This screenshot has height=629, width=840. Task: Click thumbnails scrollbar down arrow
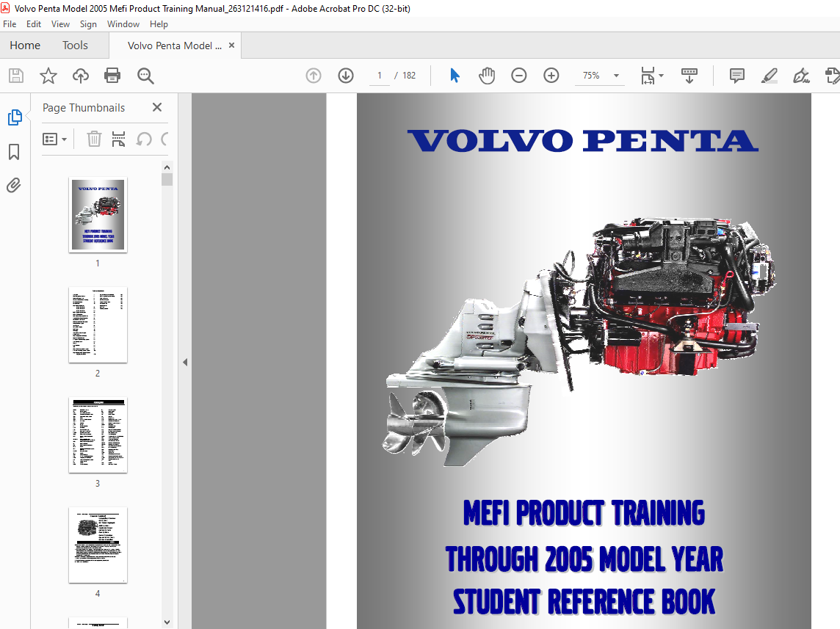point(167,622)
